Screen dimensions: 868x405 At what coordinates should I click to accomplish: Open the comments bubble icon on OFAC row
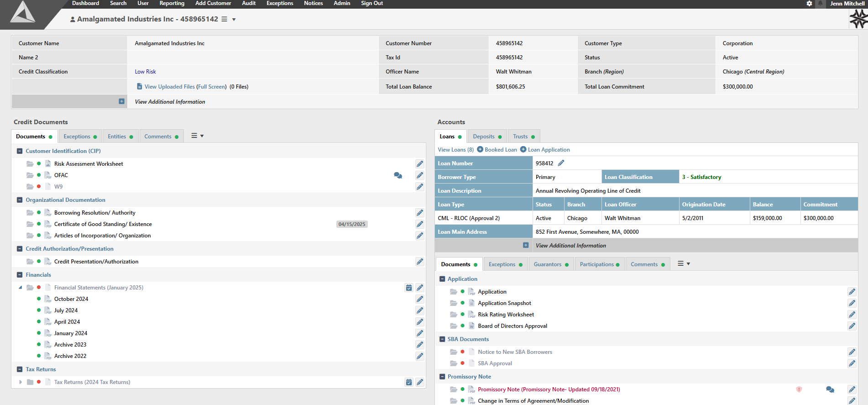pyautogui.click(x=398, y=175)
